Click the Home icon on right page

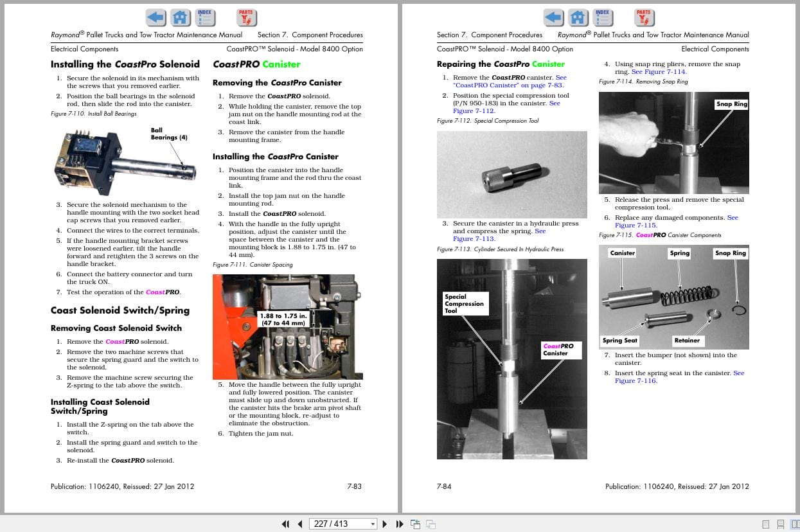coord(578,17)
